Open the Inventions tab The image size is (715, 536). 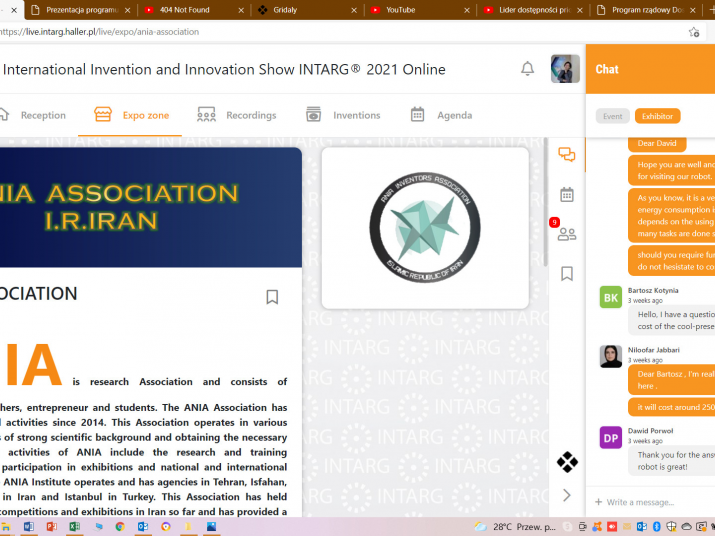coord(343,115)
